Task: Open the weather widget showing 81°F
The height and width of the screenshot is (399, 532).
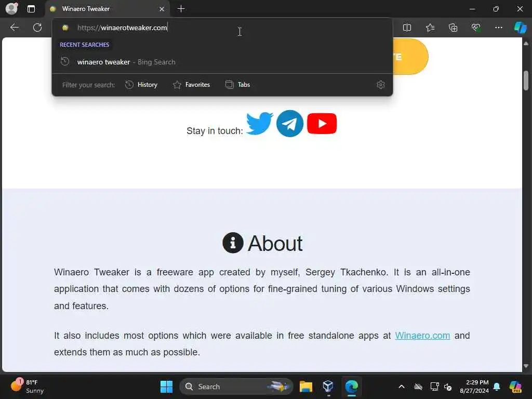Action: (28, 387)
